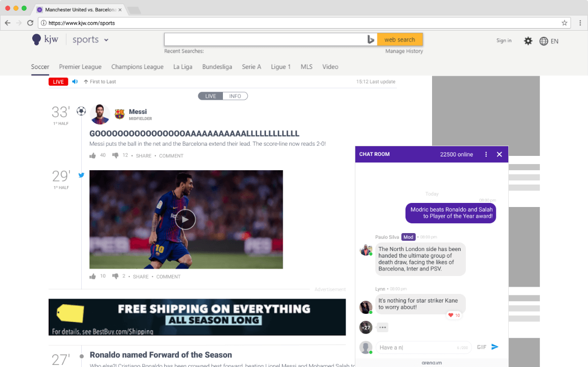
Task: Switch toggle to INFO view
Action: coord(235,96)
